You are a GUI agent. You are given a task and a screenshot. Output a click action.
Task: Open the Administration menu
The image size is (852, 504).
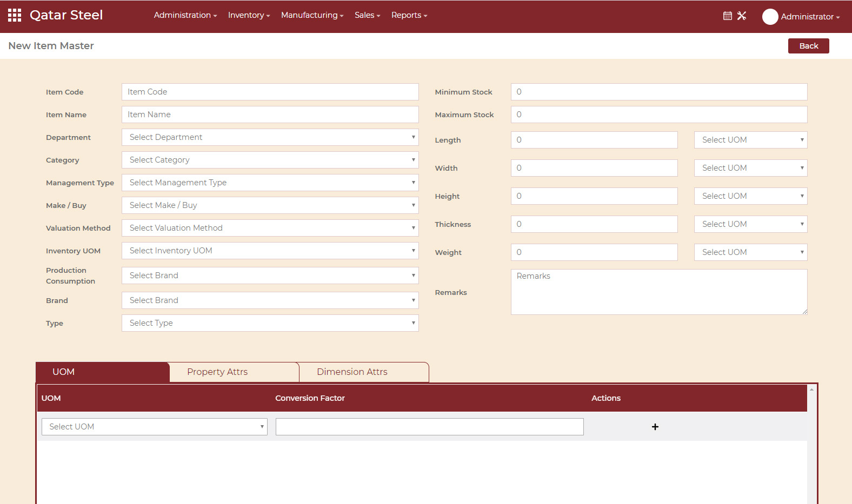click(185, 15)
